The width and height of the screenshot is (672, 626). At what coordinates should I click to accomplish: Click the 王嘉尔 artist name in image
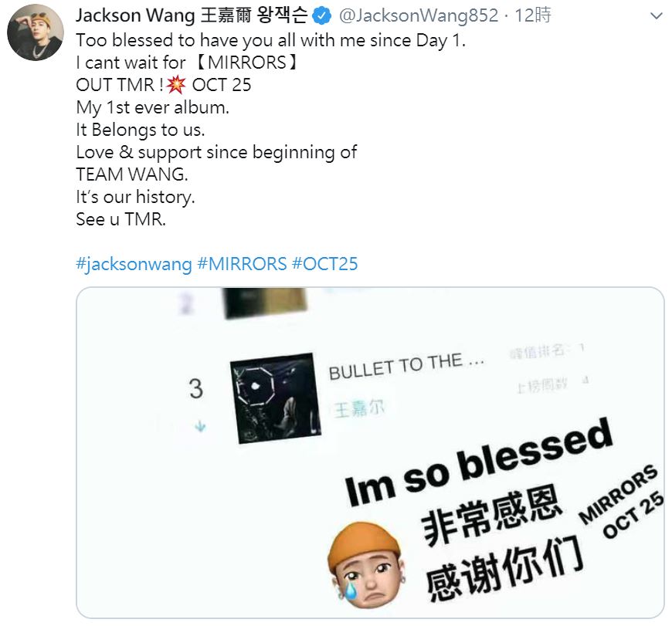359,409
